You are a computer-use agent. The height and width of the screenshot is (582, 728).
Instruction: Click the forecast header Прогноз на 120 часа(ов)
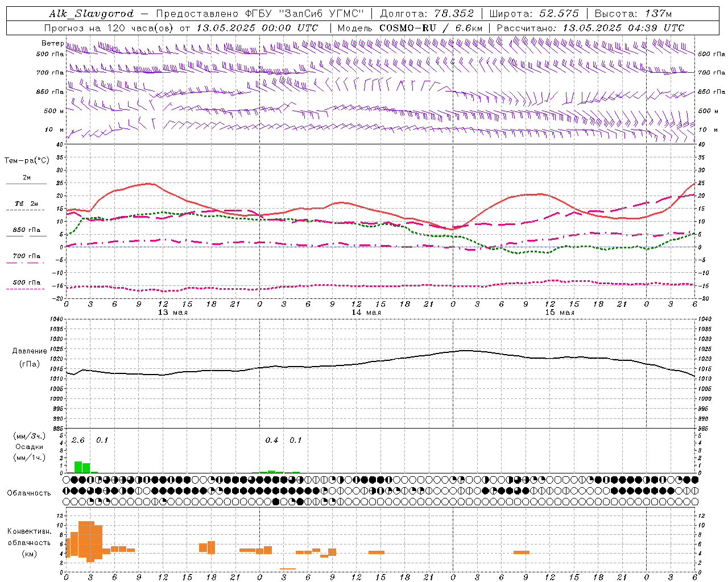(x=110, y=28)
